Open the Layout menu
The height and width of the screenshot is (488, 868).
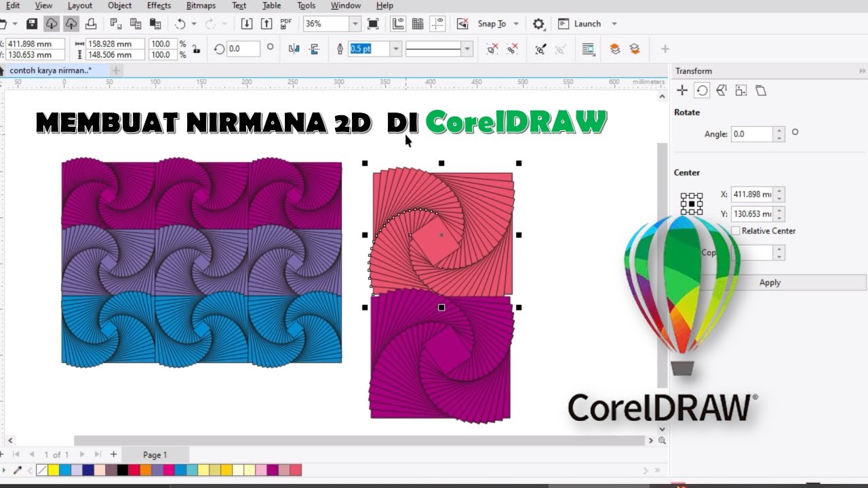(80, 5)
